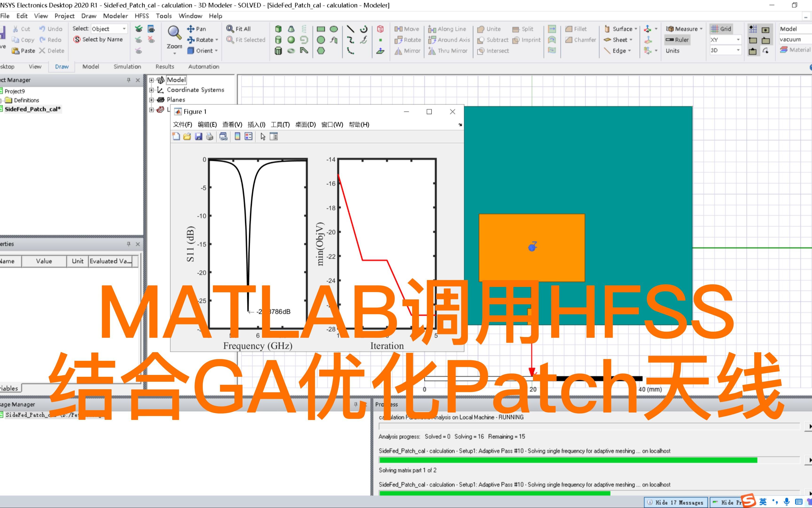This screenshot has height=508, width=812.
Task: Draw an ellipse sheet icon
Action: [334, 29]
